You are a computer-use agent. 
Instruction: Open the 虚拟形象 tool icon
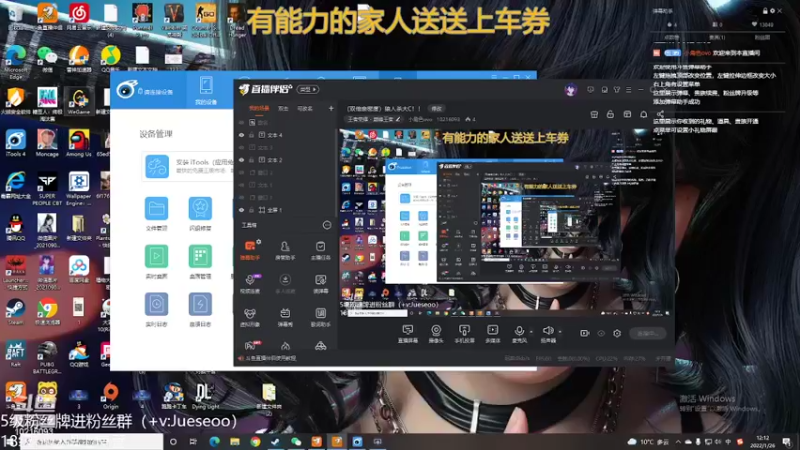(x=250, y=316)
